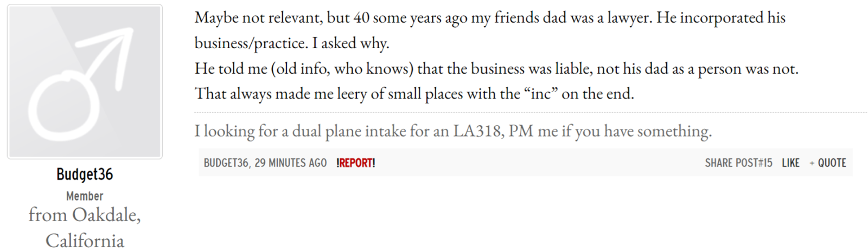Click the sentence "That always made me leery"
Screen dimensions: 868x252
[x=414, y=94]
